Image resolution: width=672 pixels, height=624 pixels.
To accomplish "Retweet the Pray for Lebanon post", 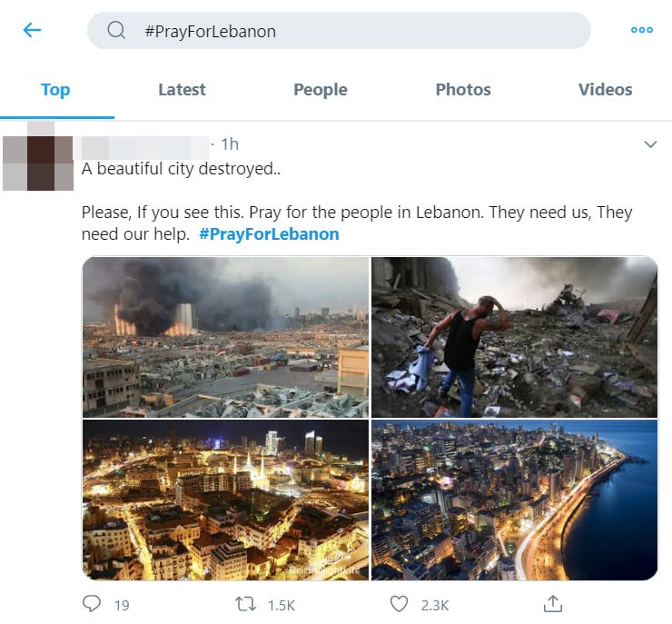I will 243,603.
